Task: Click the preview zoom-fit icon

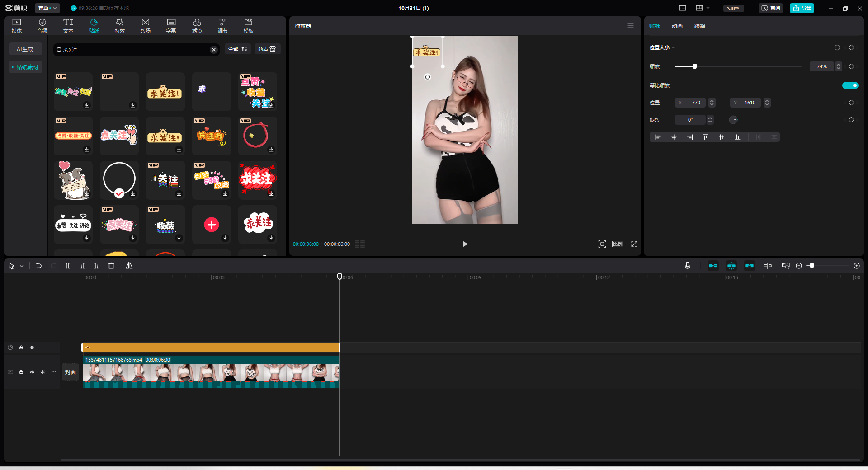Action: point(602,244)
